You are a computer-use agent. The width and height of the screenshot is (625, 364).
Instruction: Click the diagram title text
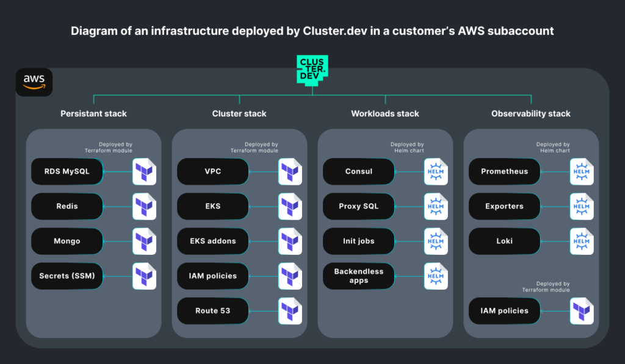click(312, 30)
